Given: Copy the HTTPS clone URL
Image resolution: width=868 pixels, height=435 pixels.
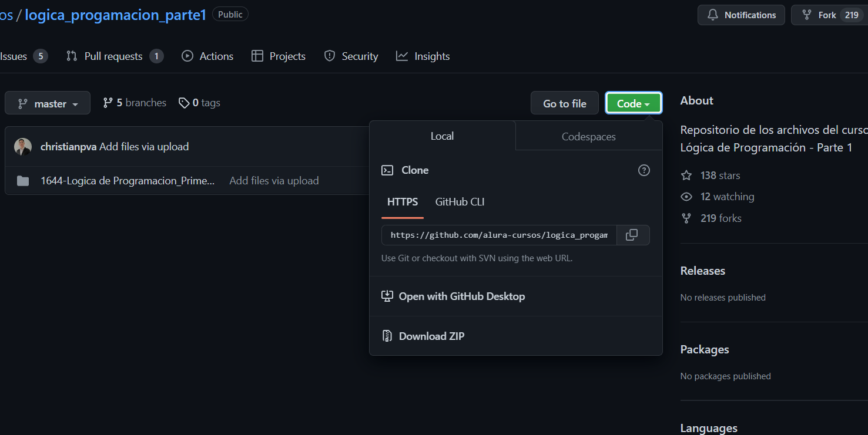Looking at the screenshot, I should click(x=632, y=235).
